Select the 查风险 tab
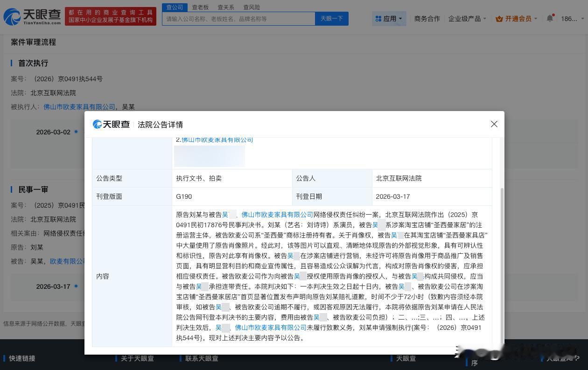This screenshot has width=588, height=370. click(251, 7)
